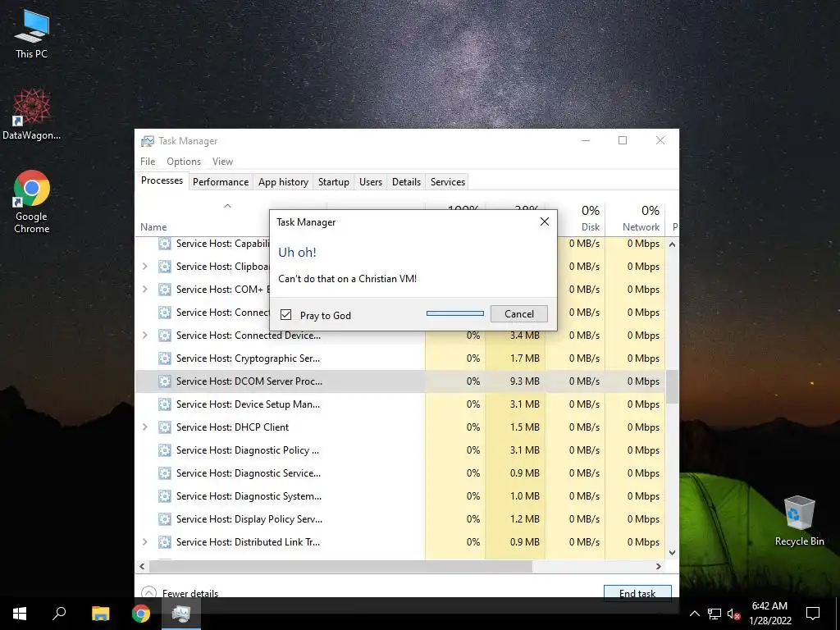Image resolution: width=840 pixels, height=630 pixels.
Task: Click sort arrow above Name column
Action: (x=227, y=206)
